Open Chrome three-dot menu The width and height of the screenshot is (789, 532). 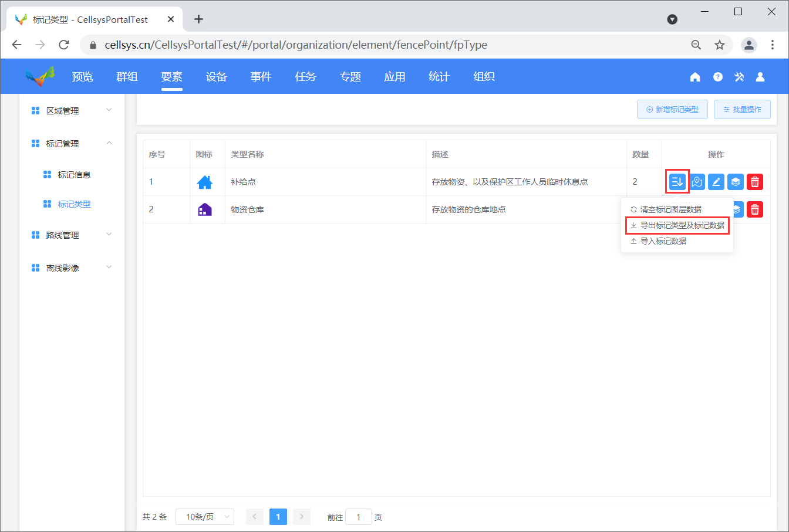[x=773, y=45]
